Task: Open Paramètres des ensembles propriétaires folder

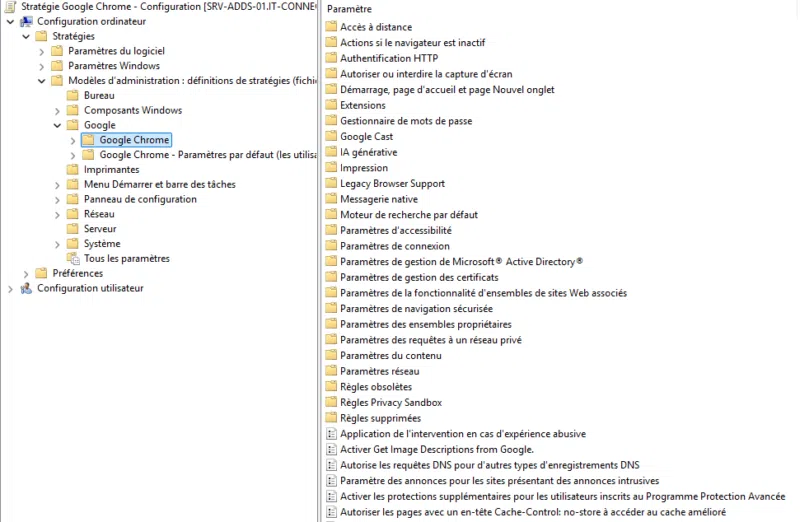Action: point(426,325)
